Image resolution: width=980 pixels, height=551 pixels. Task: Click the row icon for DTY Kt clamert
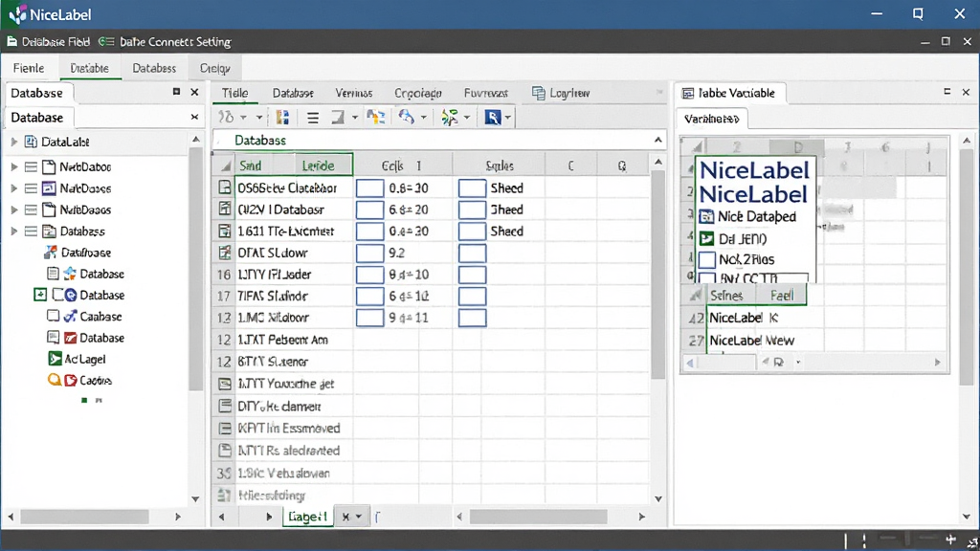click(x=224, y=406)
